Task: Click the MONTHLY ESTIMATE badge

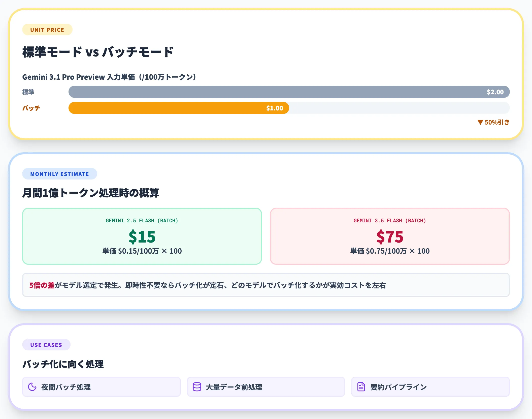Action: point(60,174)
